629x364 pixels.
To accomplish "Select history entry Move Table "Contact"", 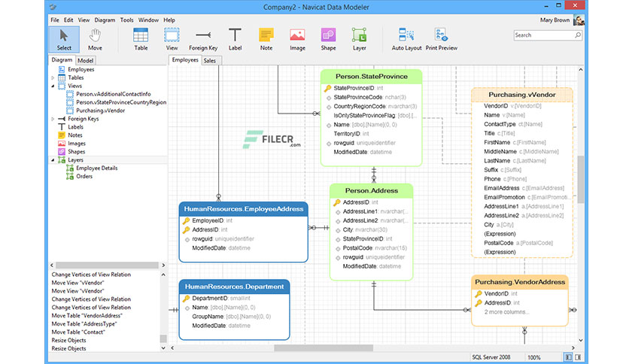I will [x=78, y=332].
